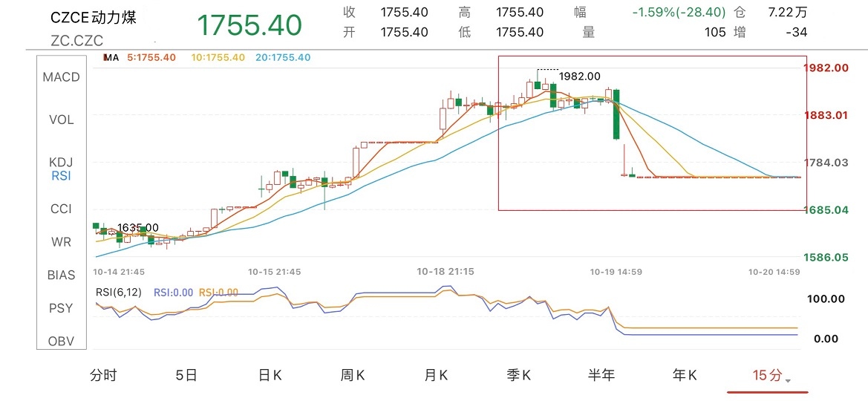View the 月K monthly chart

pyautogui.click(x=437, y=376)
